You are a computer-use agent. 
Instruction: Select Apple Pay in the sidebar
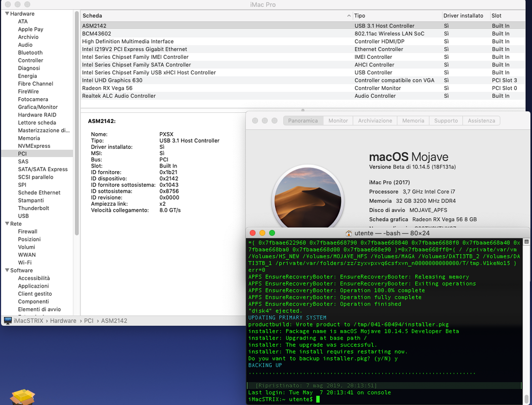point(30,29)
